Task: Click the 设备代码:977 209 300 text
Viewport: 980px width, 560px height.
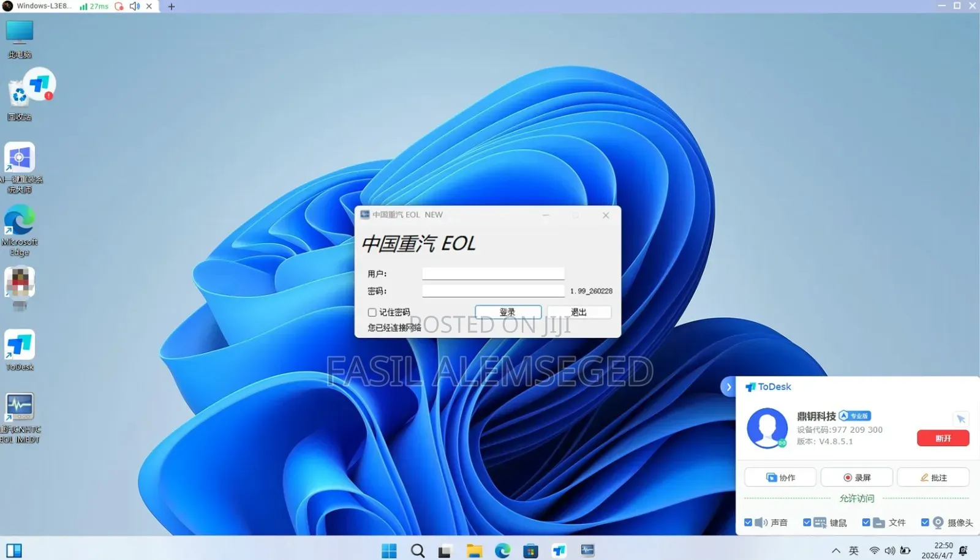Action: [x=840, y=430]
